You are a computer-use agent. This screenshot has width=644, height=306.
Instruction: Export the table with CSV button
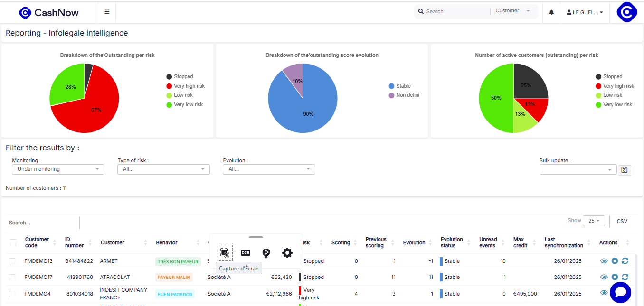point(622,221)
